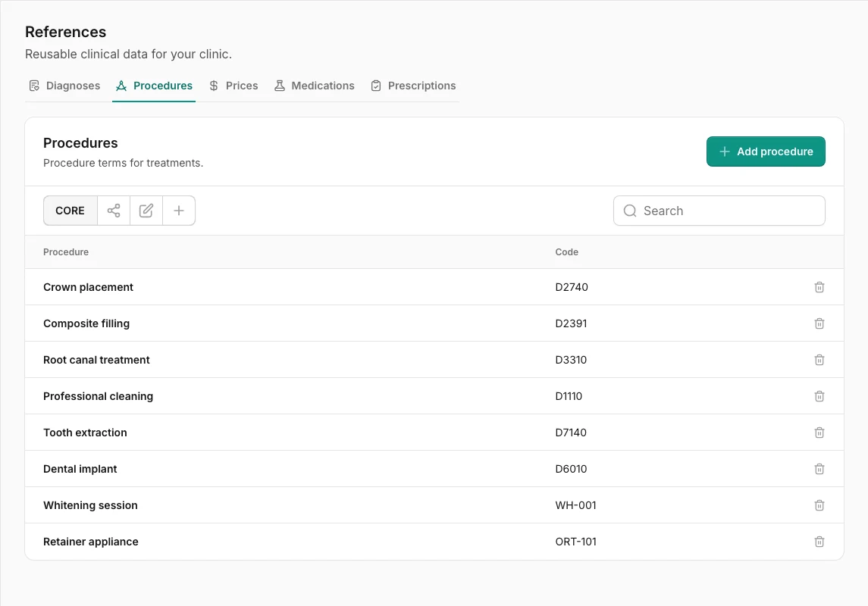Click code D6010

click(572, 469)
